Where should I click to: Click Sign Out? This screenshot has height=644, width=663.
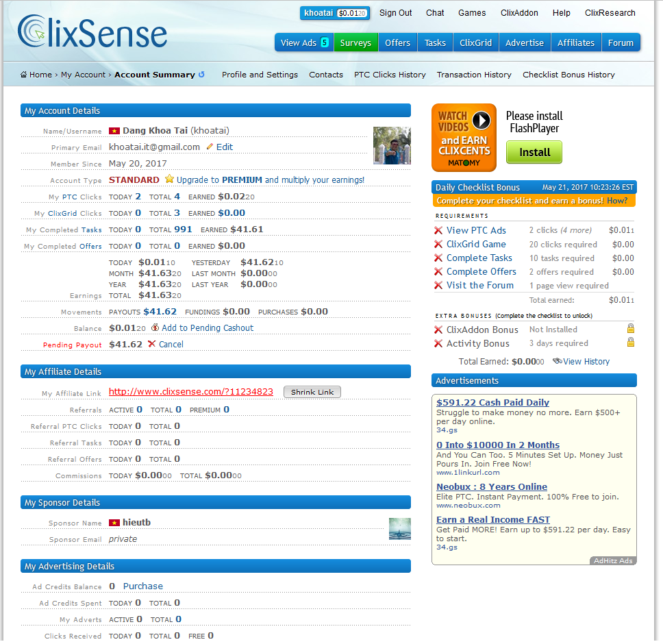[x=395, y=13]
